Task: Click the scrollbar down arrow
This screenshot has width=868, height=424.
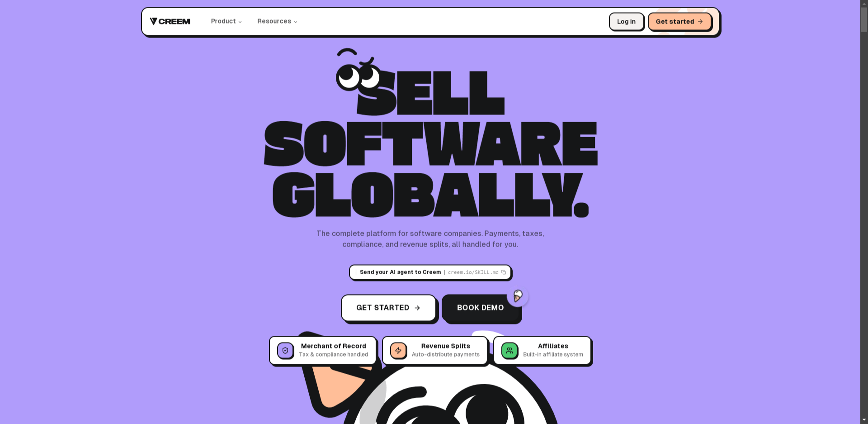Action: pyautogui.click(x=864, y=420)
